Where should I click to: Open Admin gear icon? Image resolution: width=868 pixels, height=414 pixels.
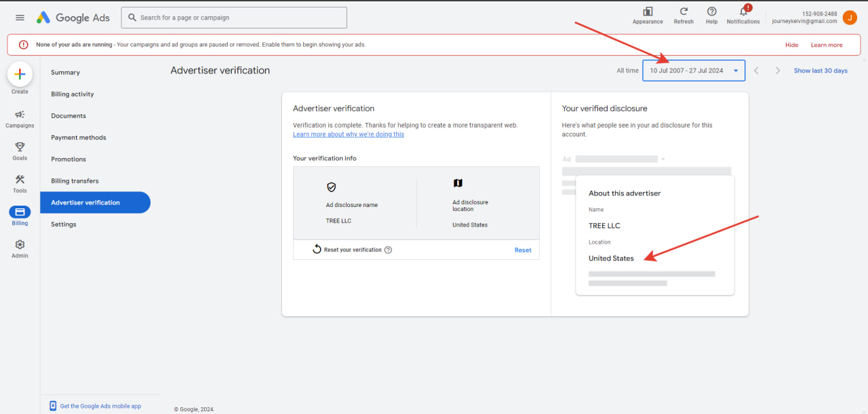pyautogui.click(x=20, y=244)
